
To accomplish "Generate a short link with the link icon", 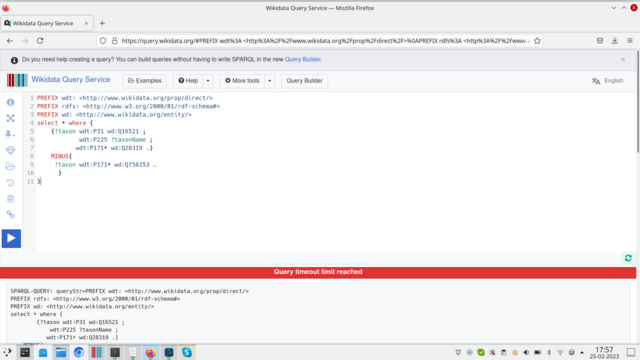I will point(11,215).
